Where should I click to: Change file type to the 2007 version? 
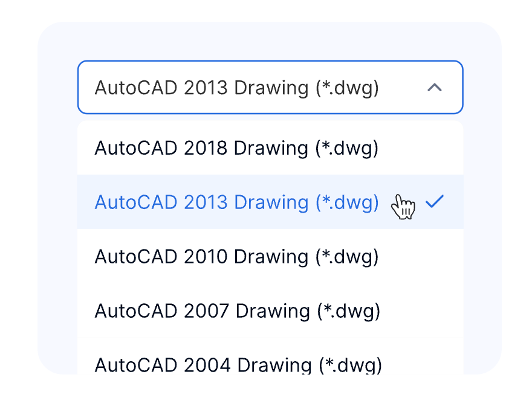(270, 311)
